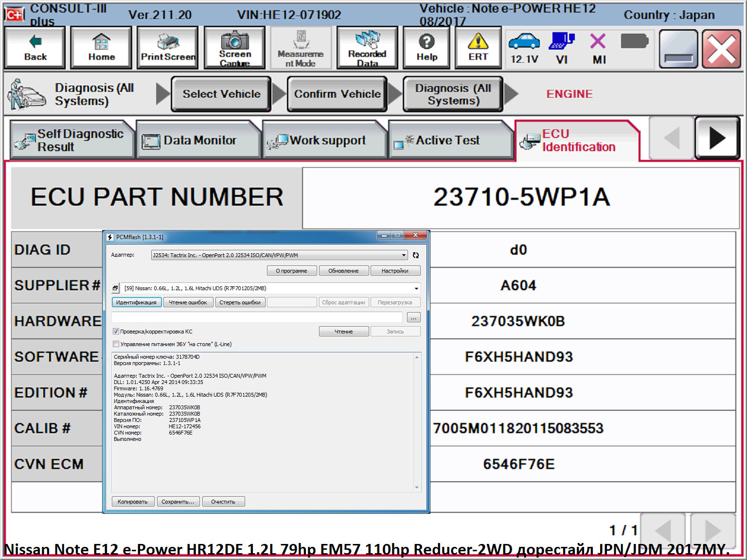747x560 pixels.
Task: Toggle Проверка/корректировка КС checkbox
Action: pos(116,332)
